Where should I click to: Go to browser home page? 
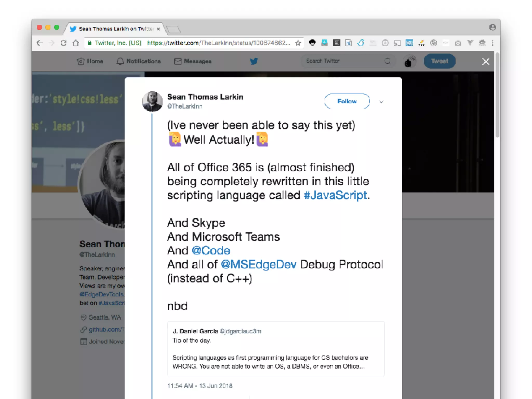(76, 43)
